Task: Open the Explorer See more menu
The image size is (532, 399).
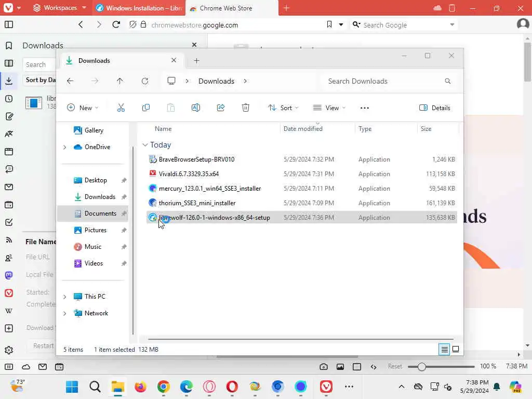Action: point(365,108)
